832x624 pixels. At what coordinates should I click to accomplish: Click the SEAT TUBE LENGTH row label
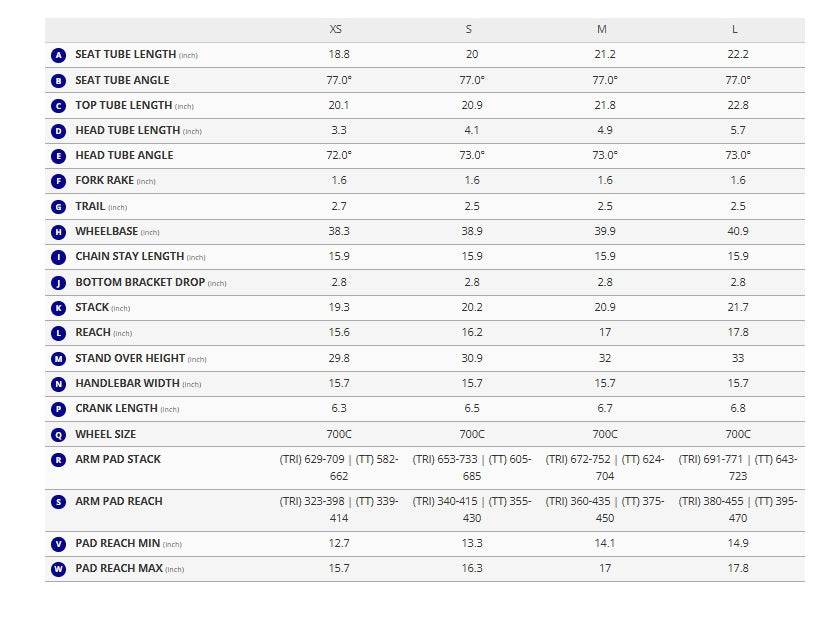tap(125, 54)
